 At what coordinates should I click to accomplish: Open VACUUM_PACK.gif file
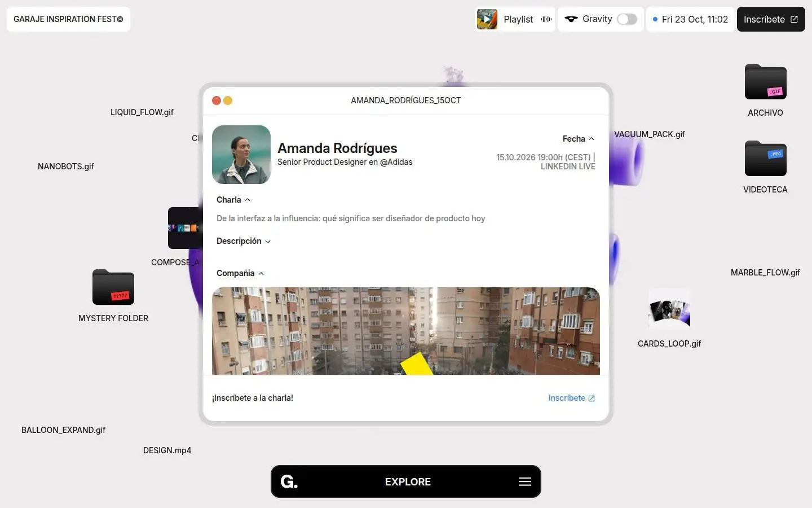[x=650, y=134]
